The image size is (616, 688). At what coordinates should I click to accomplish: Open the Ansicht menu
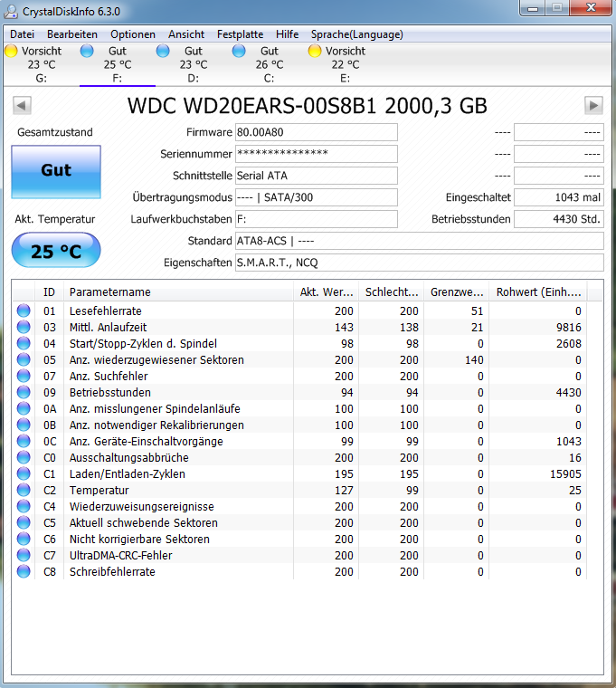pyautogui.click(x=186, y=34)
